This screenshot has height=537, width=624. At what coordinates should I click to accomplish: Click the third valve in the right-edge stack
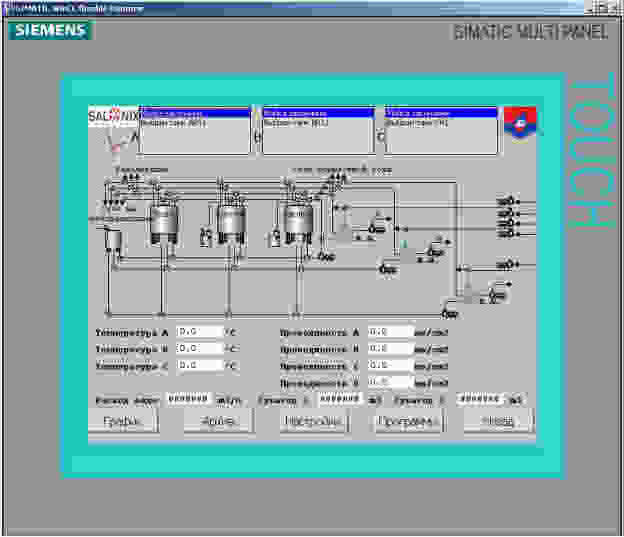tap(508, 223)
